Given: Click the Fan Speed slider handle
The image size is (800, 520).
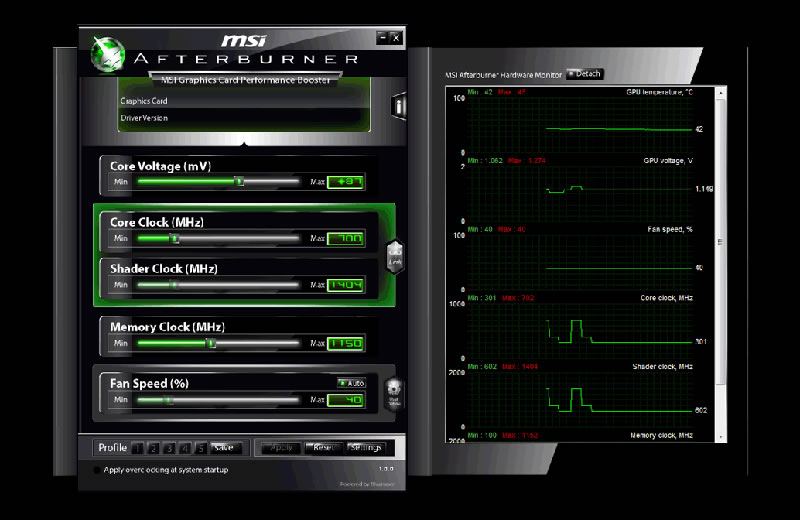Looking at the screenshot, I should click(x=168, y=400).
